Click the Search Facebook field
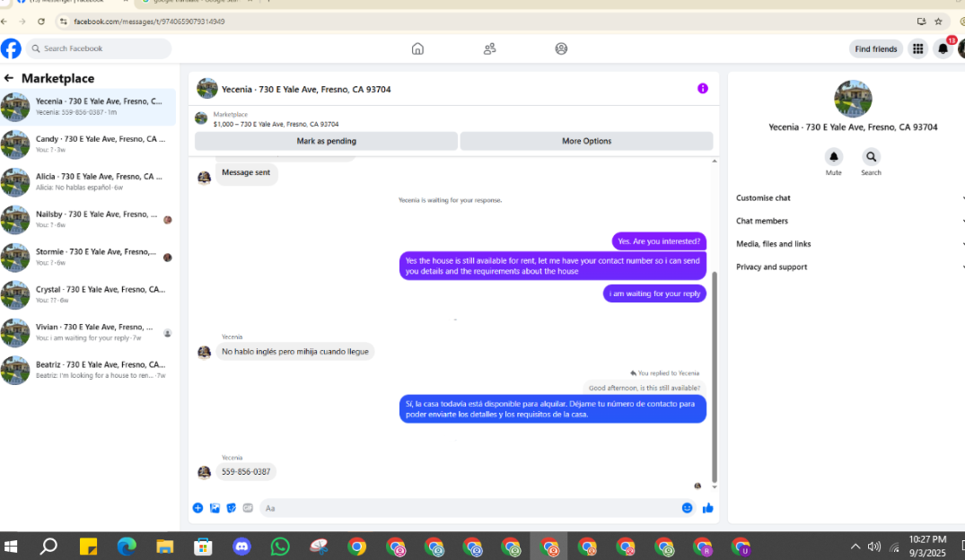The image size is (965, 560). [99, 48]
